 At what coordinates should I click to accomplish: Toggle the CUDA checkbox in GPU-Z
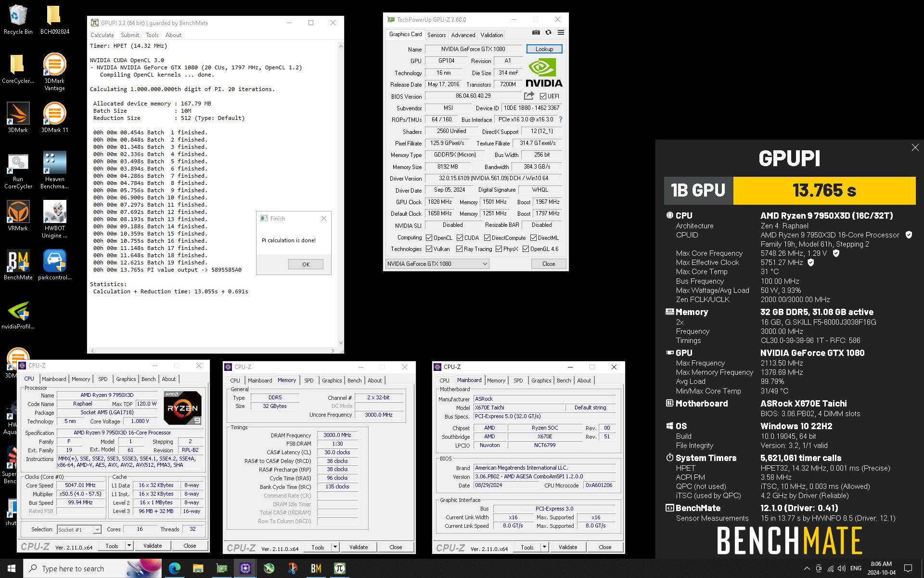point(460,238)
